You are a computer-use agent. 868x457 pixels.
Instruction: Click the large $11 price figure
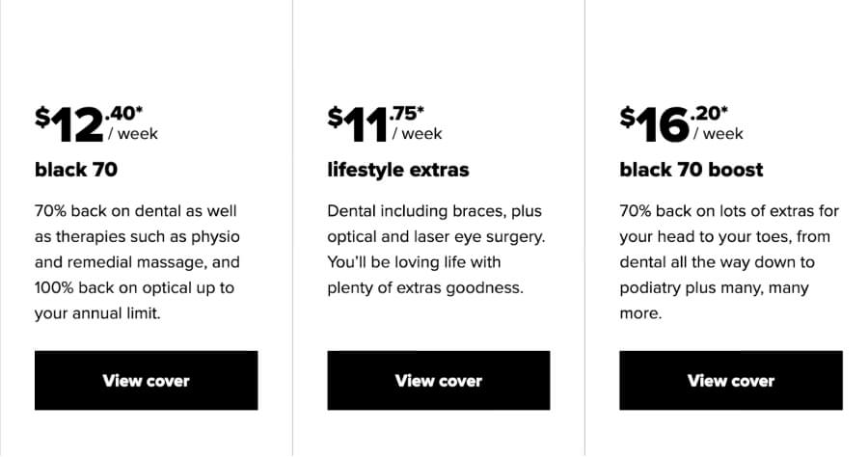point(366,125)
